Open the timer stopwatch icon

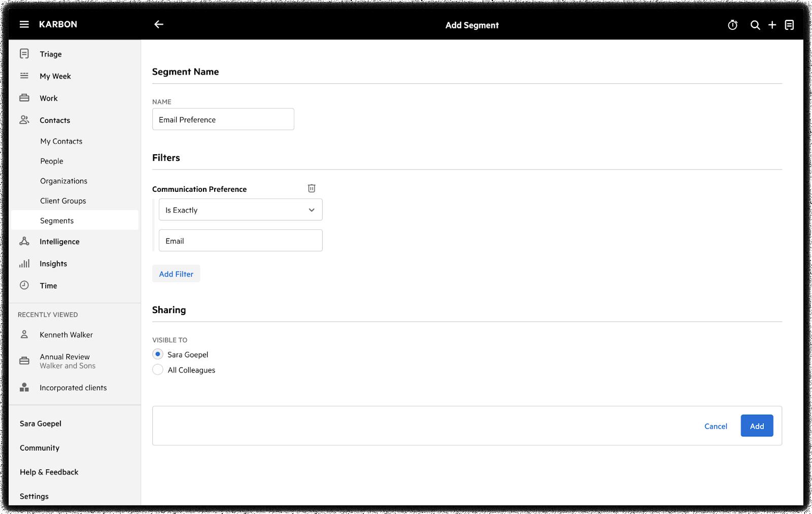(732, 25)
